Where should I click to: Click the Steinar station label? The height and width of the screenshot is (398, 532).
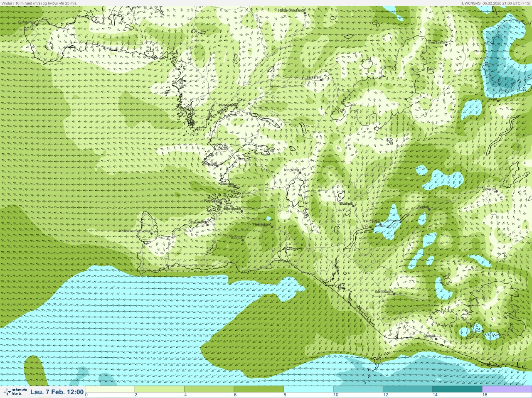coord(429,336)
